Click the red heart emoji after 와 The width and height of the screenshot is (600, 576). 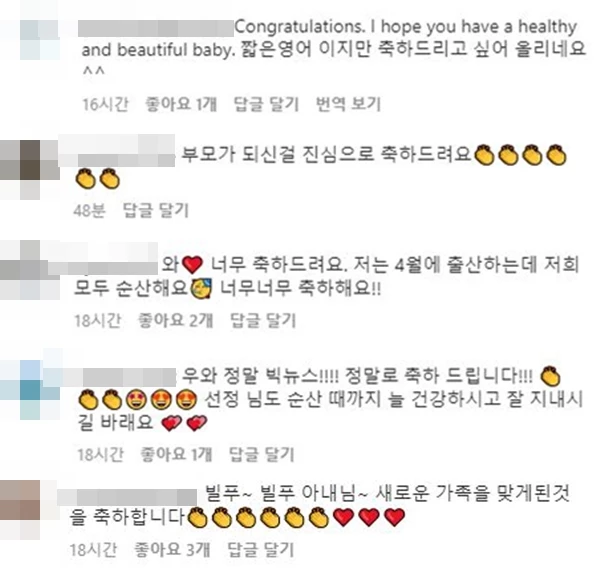[192, 265]
